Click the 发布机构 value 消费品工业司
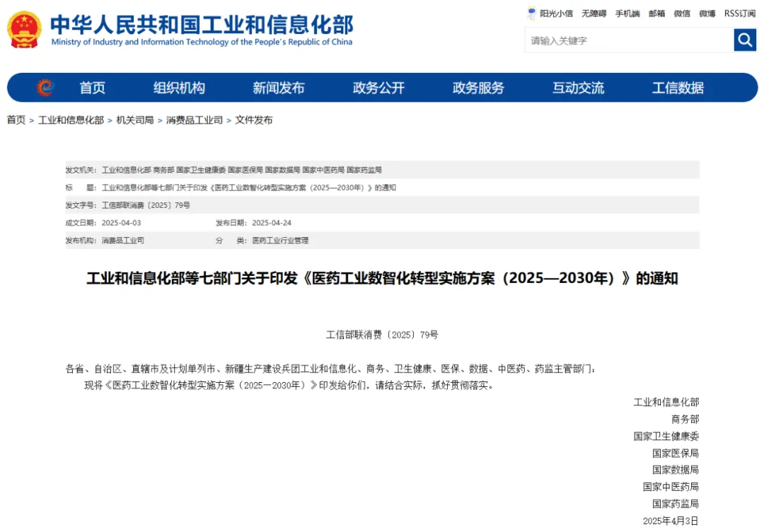764x532 pixels. click(123, 241)
